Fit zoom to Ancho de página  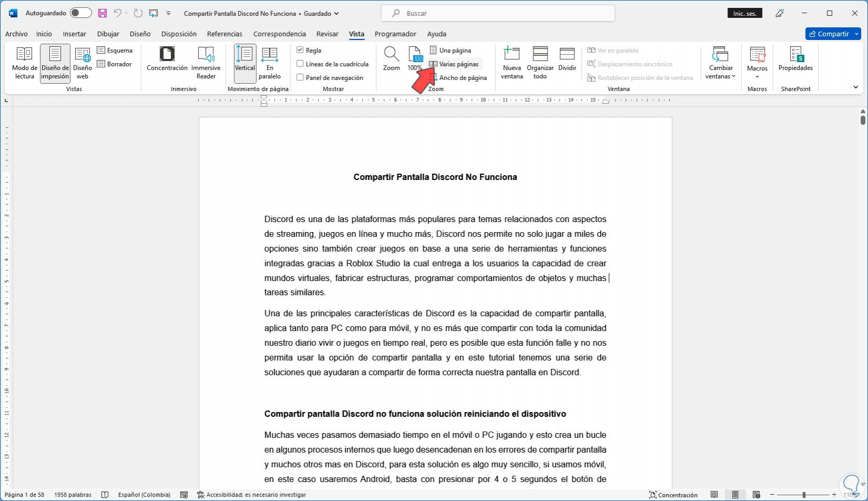[x=458, y=78]
